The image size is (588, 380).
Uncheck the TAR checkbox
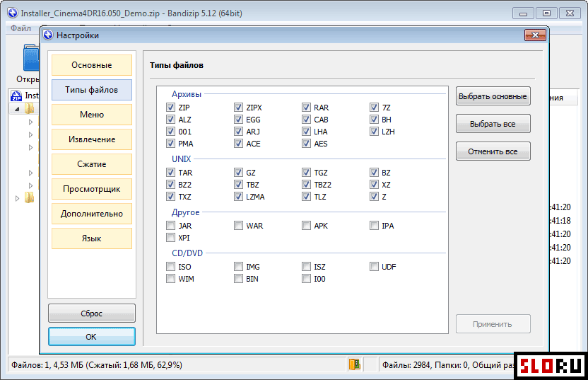170,173
